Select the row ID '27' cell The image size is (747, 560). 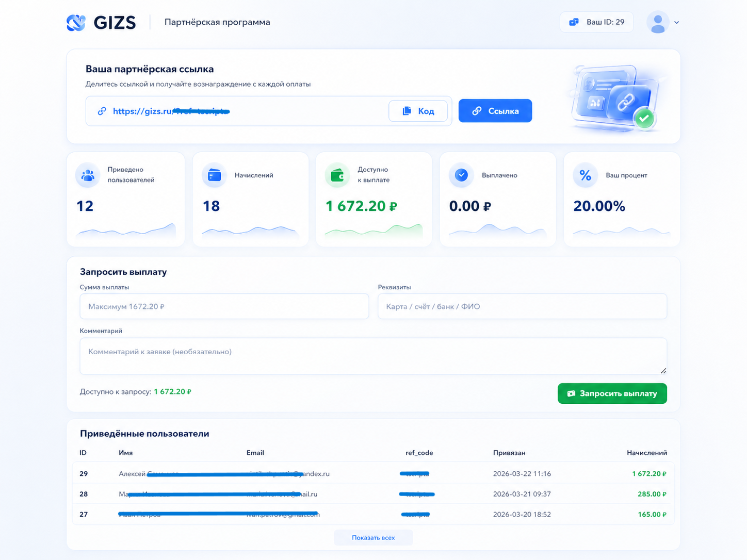84,514
